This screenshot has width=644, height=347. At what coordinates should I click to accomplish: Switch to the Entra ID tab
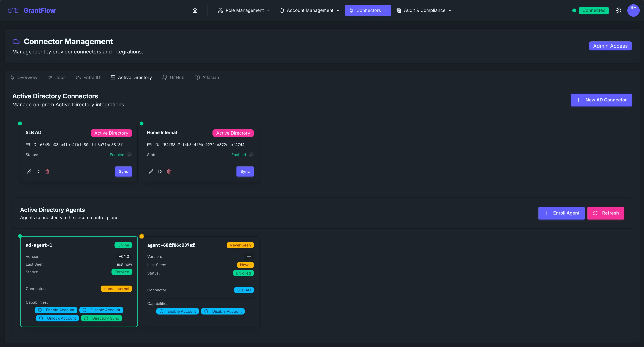click(x=88, y=78)
